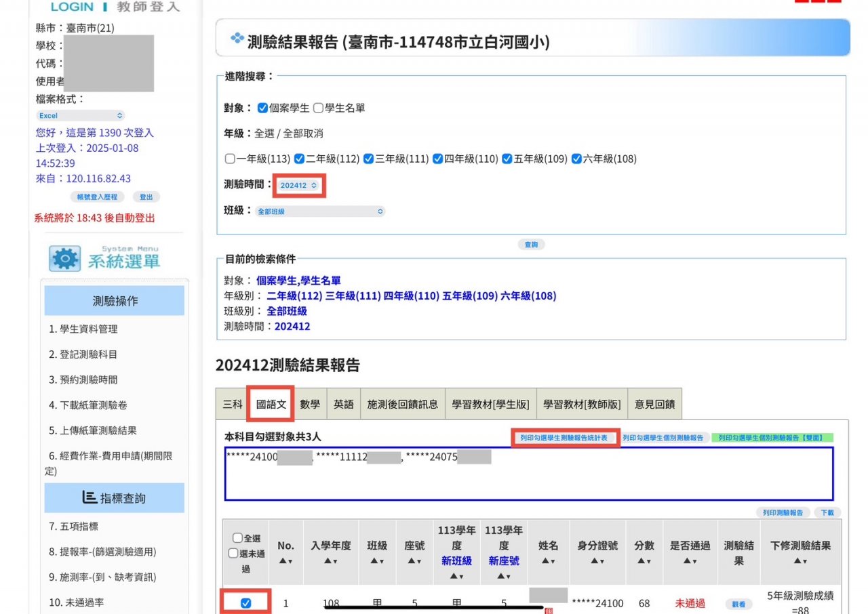The width and height of the screenshot is (868, 614).
Task: Sort 座號 column ascending arrow
Action: (411, 561)
